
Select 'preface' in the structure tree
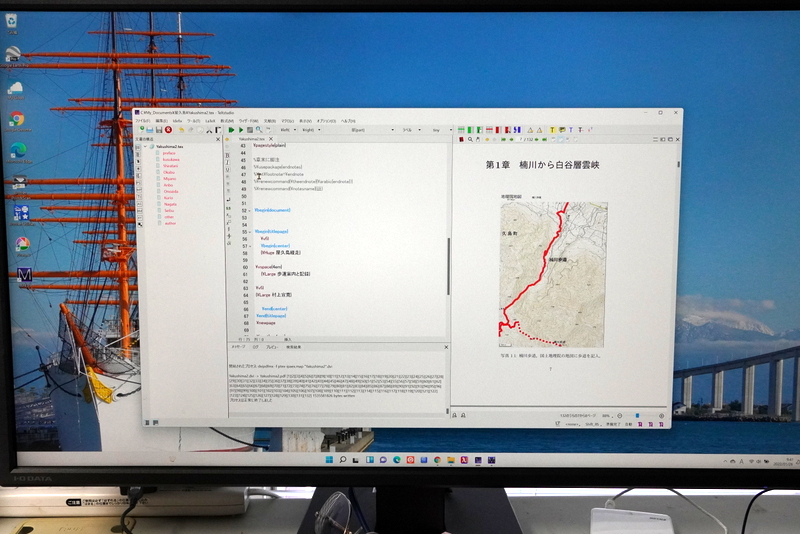click(x=169, y=153)
